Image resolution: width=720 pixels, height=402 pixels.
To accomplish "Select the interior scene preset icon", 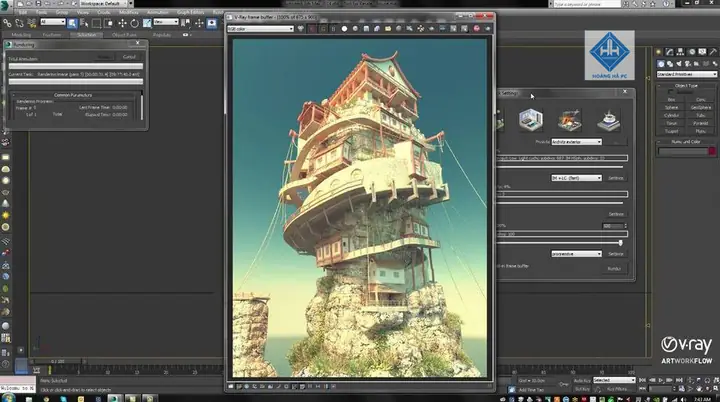I will pos(531,119).
